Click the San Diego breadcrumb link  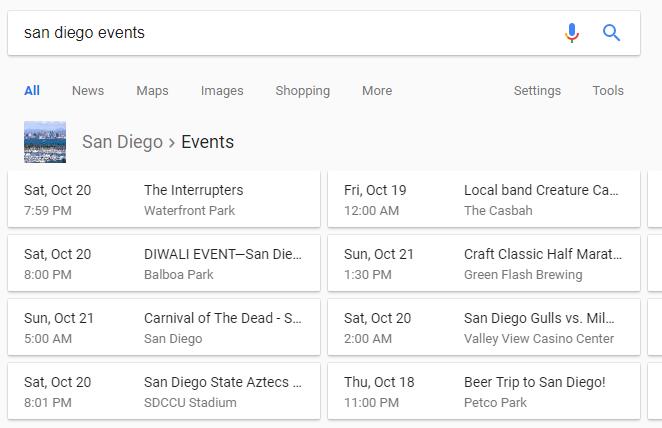pos(122,142)
